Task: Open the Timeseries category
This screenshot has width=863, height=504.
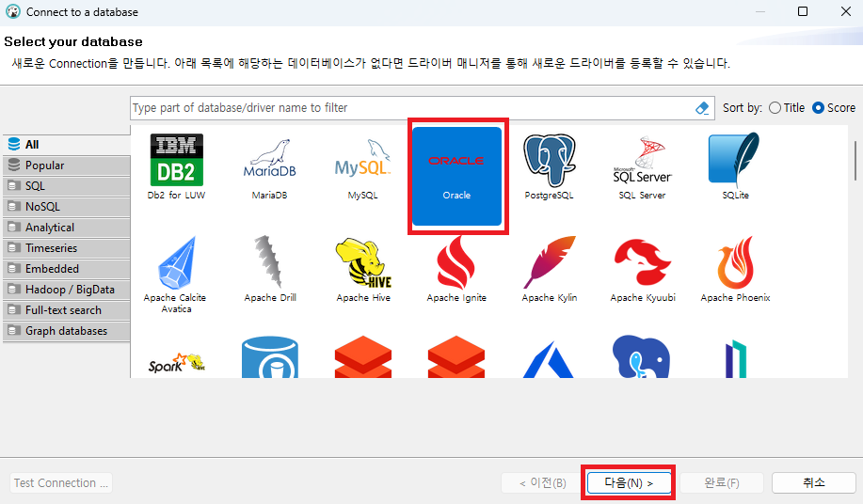Action: pyautogui.click(x=67, y=248)
